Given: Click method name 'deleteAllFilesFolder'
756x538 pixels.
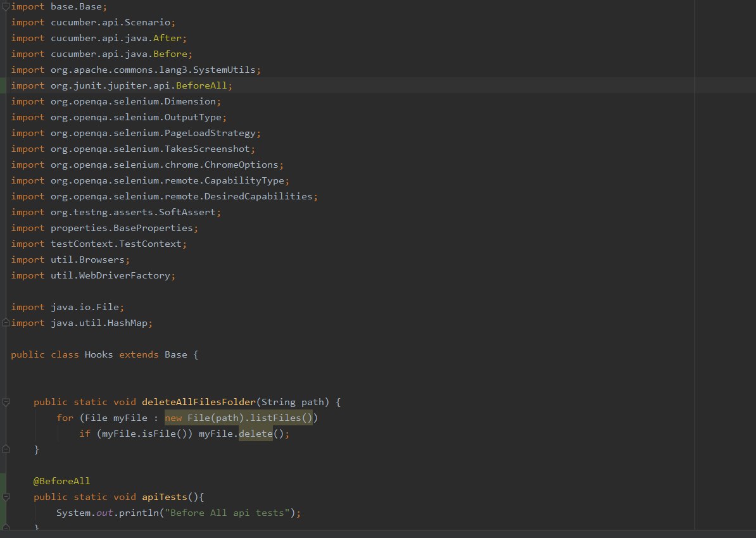Looking at the screenshot, I should tap(199, 402).
